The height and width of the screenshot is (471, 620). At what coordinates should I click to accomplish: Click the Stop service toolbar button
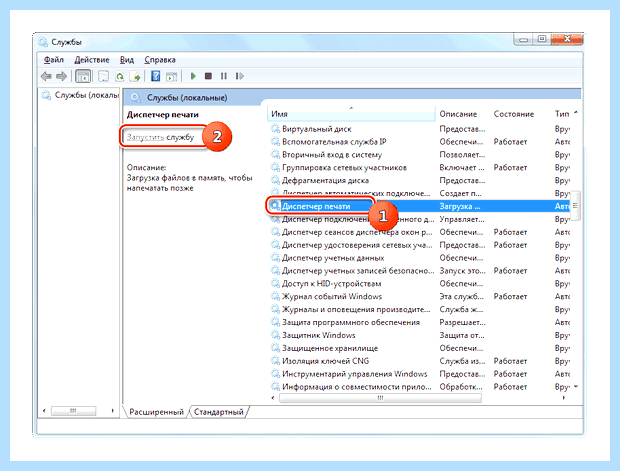[x=208, y=76]
